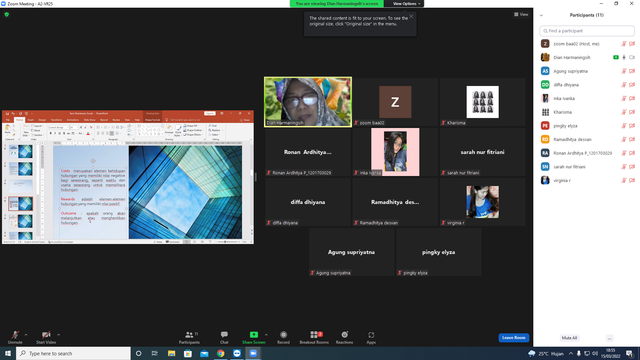Viewport: 640px width, 360px height.
Task: Expand share options caret beside Share Screen
Action: coord(266,335)
